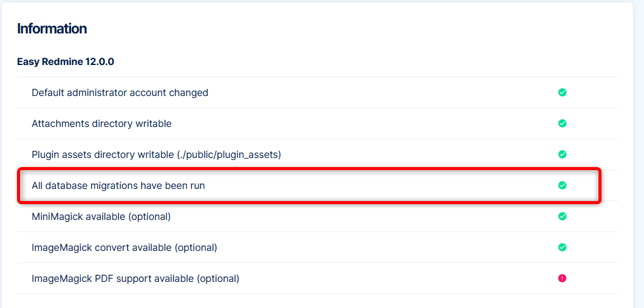The height and width of the screenshot is (308, 644).
Task: Click "(optional)" beside ImageMagick PDF support
Action: [x=218, y=279]
